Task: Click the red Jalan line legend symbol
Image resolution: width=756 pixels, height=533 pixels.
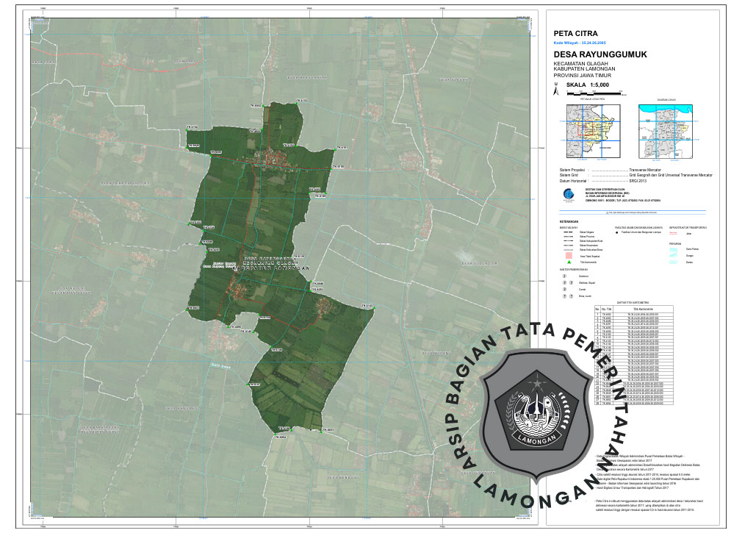Action: click(x=675, y=232)
